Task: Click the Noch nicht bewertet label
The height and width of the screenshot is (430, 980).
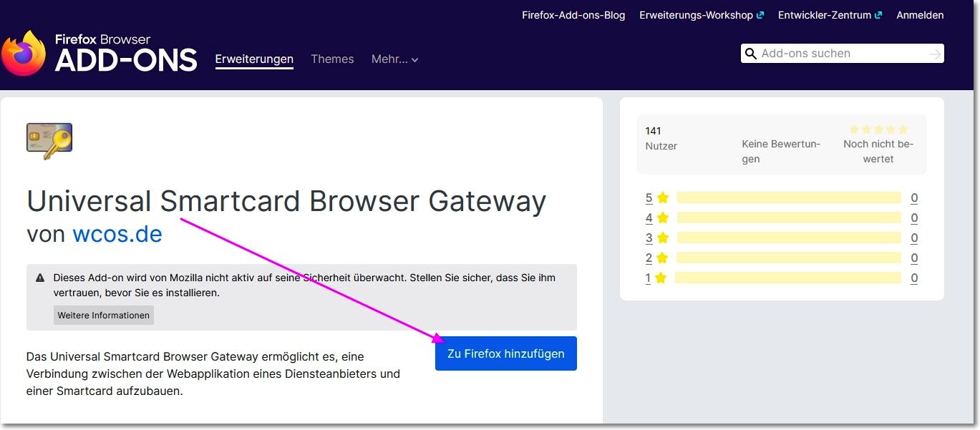Action: point(878,152)
